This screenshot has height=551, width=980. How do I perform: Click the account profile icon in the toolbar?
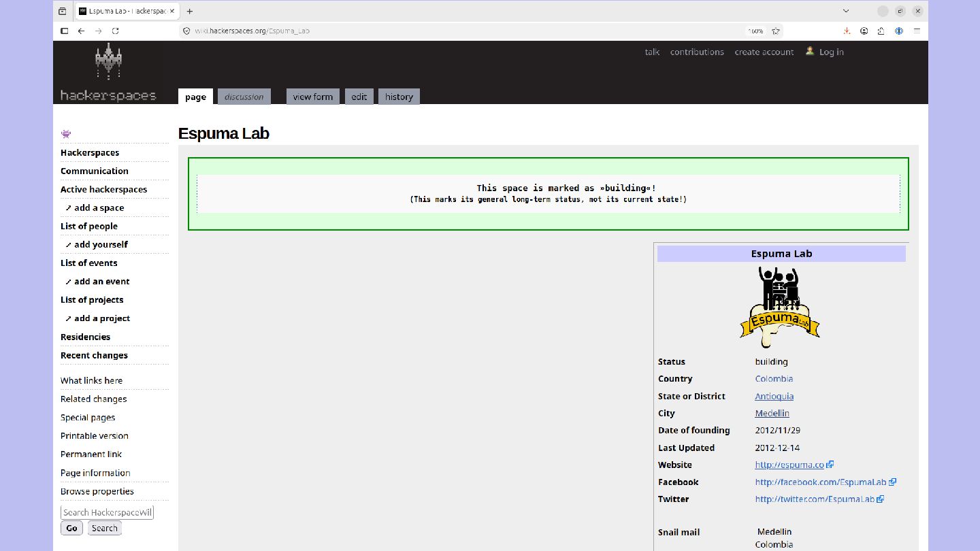pos(864,31)
